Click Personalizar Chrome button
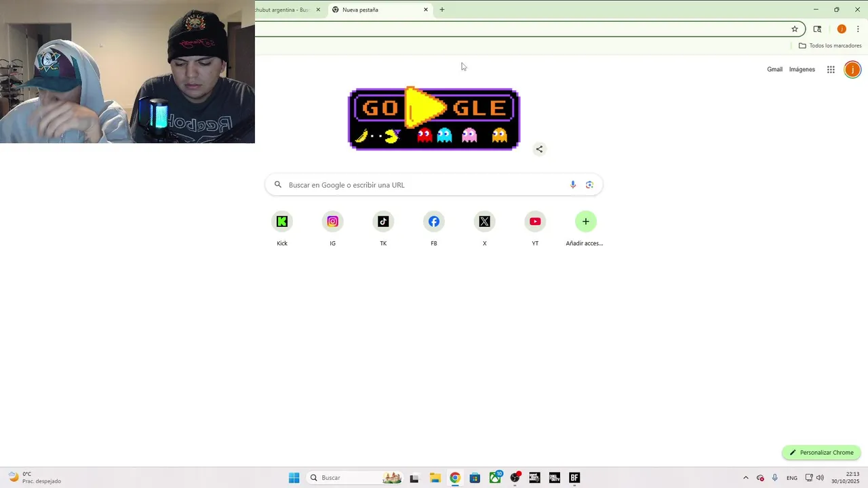Screen dimensions: 868x488 (x=821, y=453)
